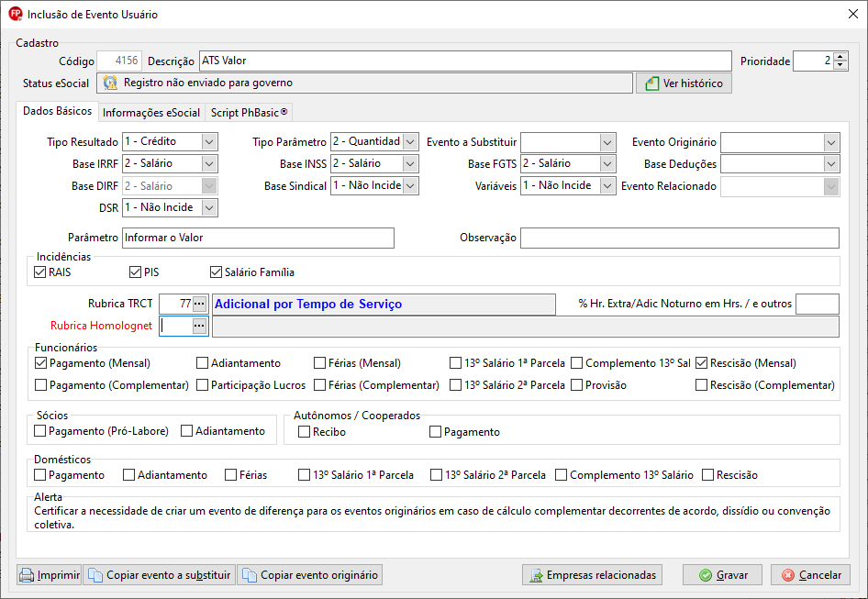The width and height of the screenshot is (868, 599).
Task: Open the Informações eSocial tab
Action: point(151,113)
